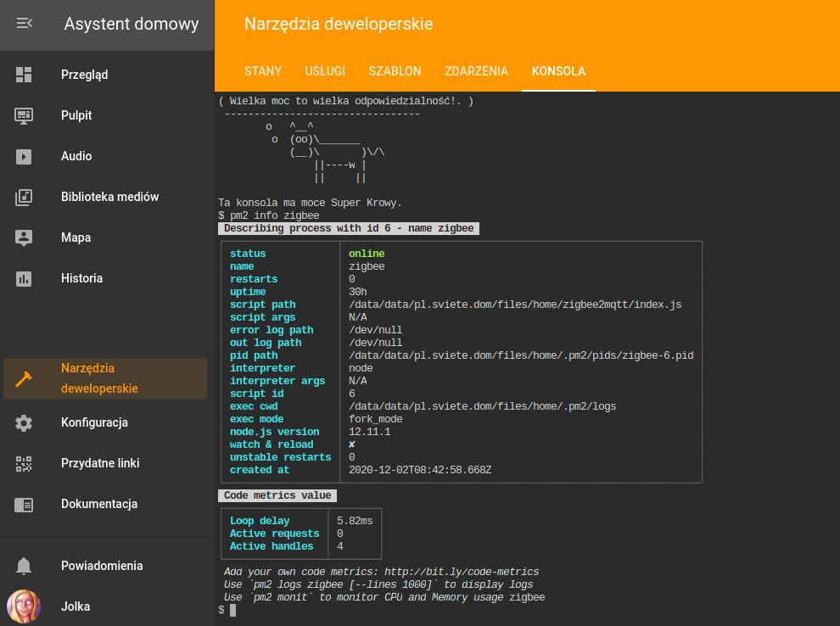
Task: Select Narzędzia deweloperskie in the sidebar
Action: (x=105, y=378)
